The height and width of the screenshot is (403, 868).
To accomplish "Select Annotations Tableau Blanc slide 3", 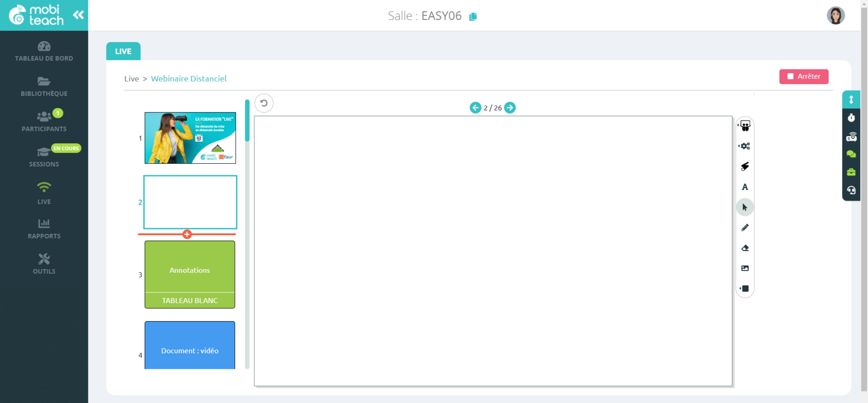I will tap(190, 274).
